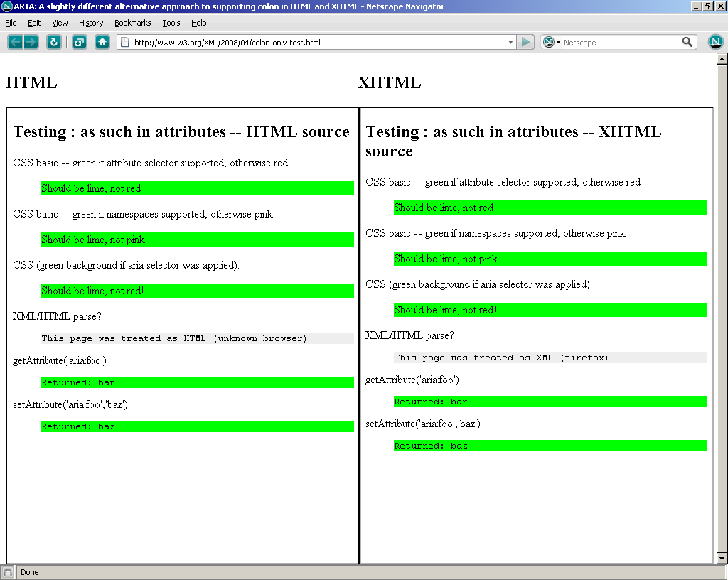Image resolution: width=728 pixels, height=580 pixels.
Task: Click the URL address field
Action: coord(318,42)
